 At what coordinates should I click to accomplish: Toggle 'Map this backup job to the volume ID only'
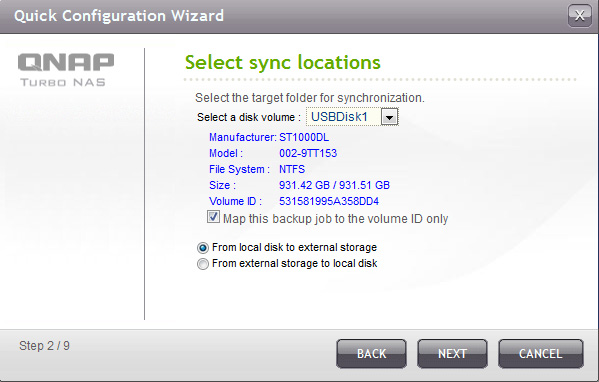(213, 217)
